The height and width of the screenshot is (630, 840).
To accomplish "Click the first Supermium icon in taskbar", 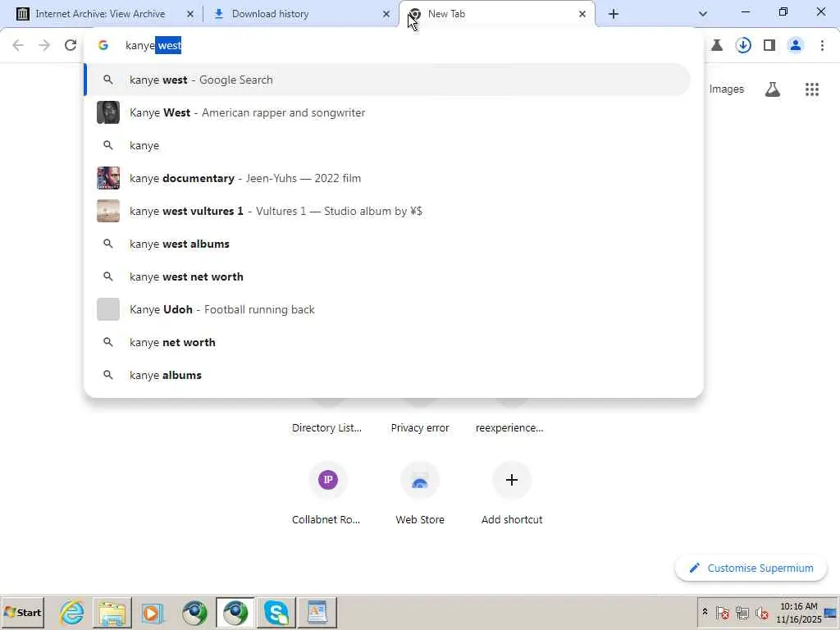I will 194,612.
